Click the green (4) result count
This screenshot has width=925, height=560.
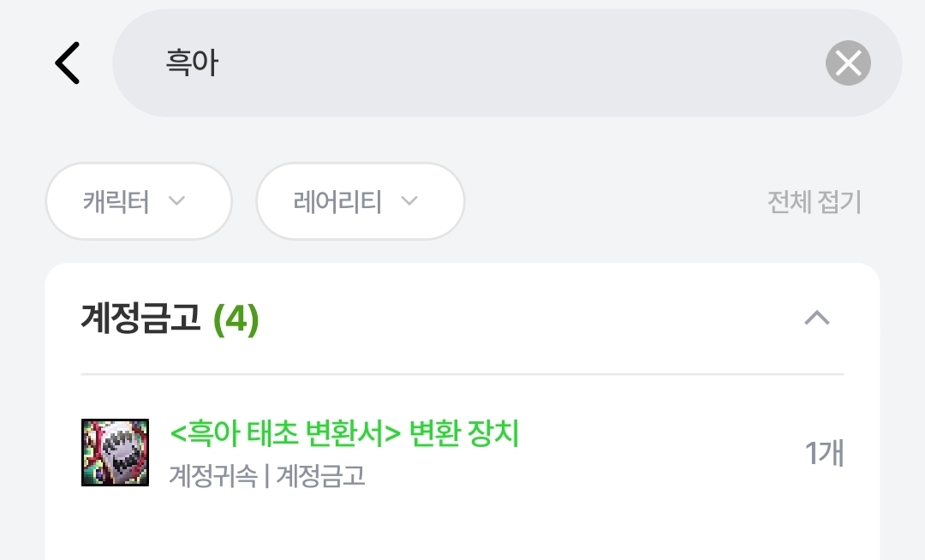[x=236, y=319]
